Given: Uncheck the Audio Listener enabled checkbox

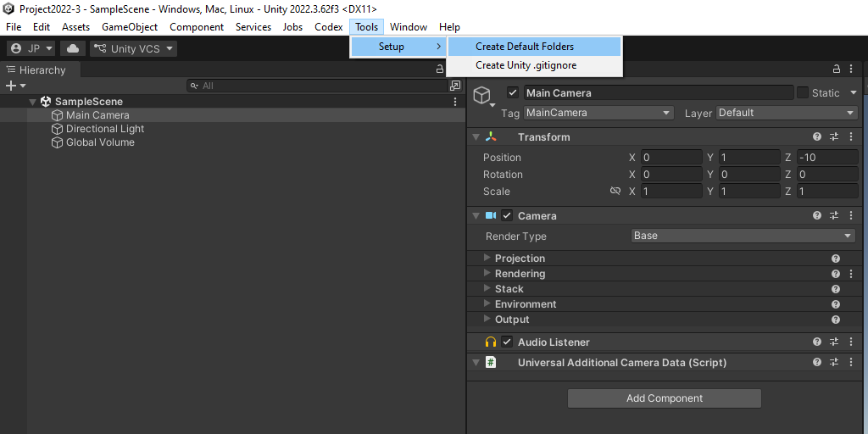Looking at the screenshot, I should click(507, 342).
